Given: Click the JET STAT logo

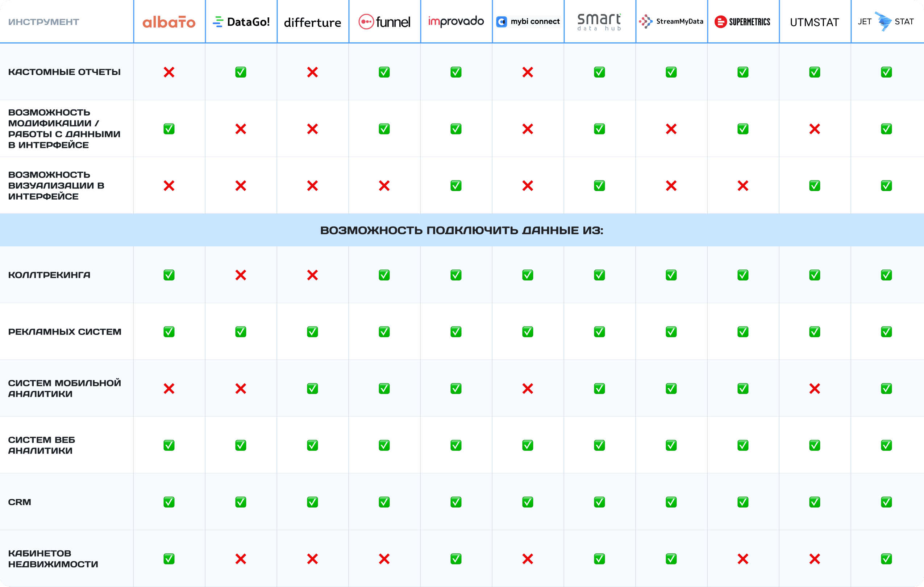Looking at the screenshot, I should (886, 21).
